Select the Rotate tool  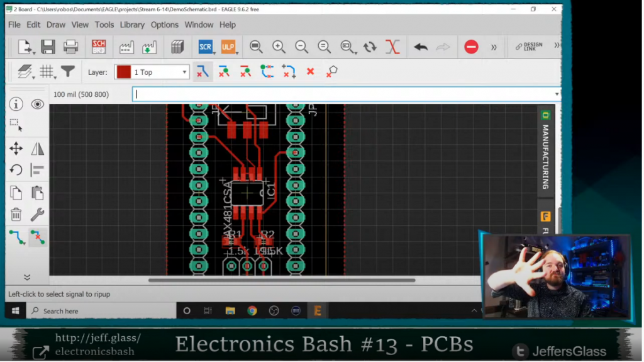16,170
